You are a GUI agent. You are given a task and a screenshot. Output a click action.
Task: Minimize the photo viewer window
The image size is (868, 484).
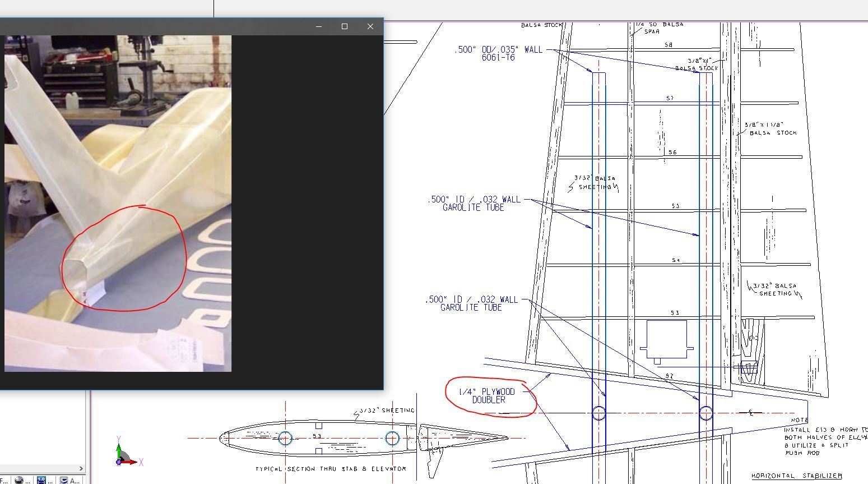coord(319,26)
